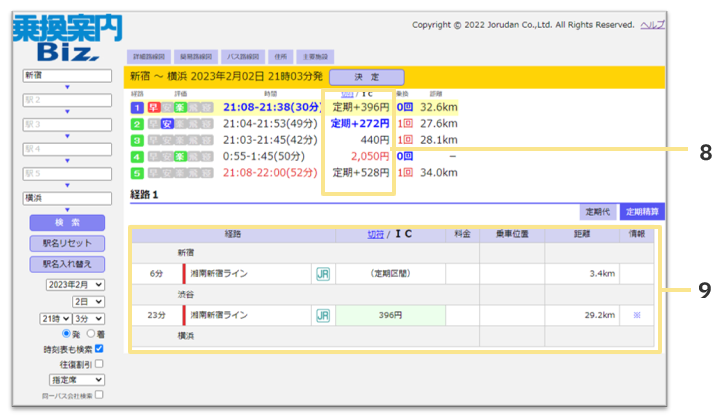Click the 検索 search button
717x417 pixels.
click(68, 222)
